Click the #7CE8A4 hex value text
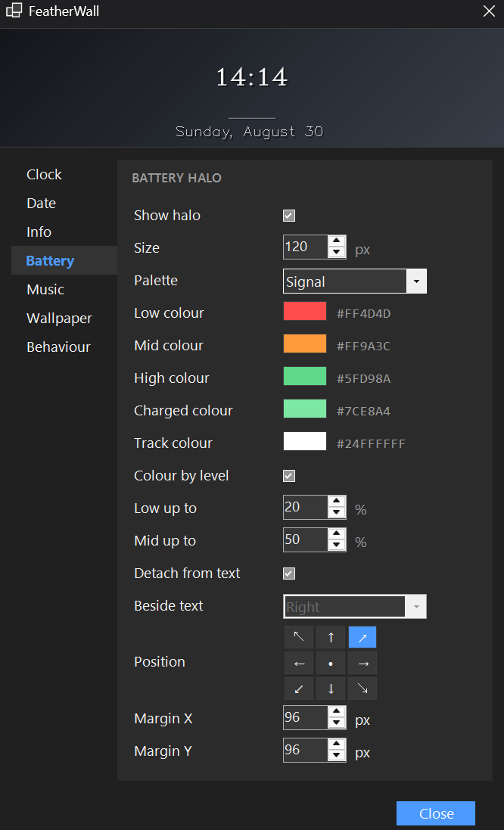 [364, 412]
